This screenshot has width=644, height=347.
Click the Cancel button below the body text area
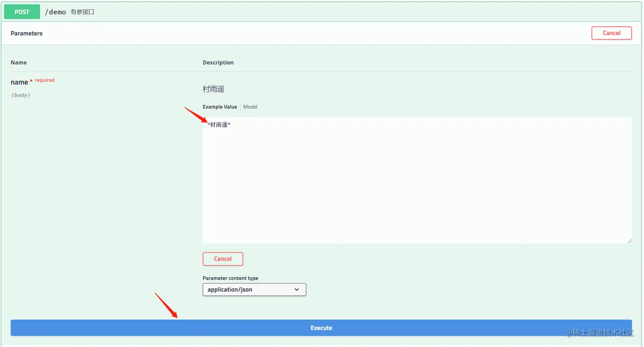[223, 259]
